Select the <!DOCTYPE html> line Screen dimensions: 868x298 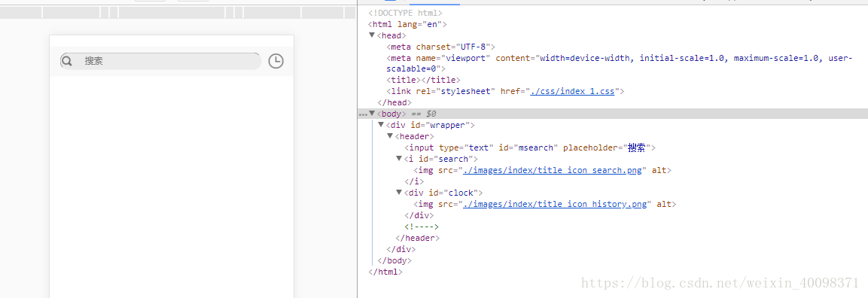tap(405, 14)
